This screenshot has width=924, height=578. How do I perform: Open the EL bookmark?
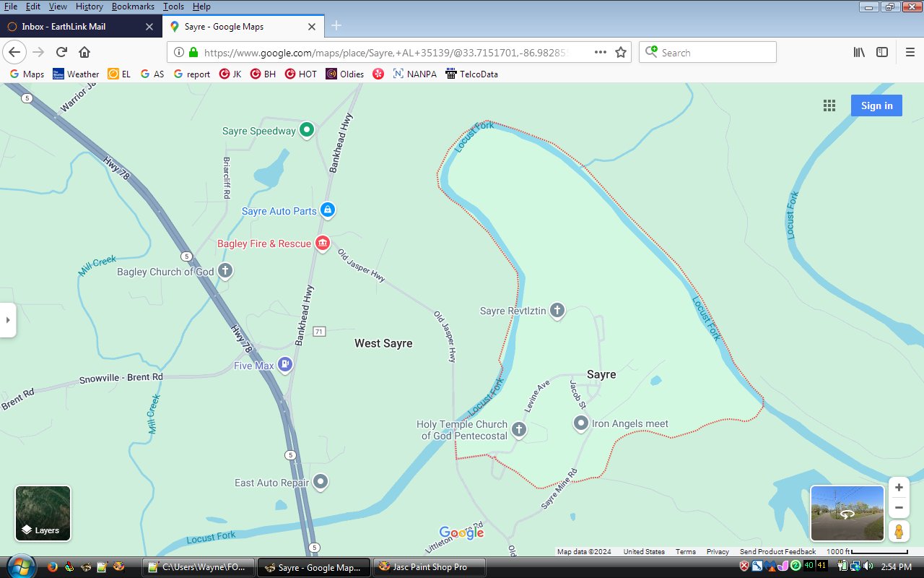point(119,74)
